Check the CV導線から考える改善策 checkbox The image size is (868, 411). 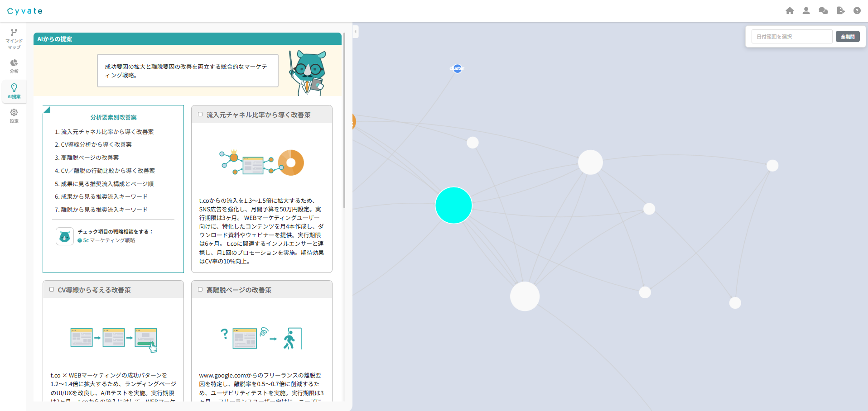[52, 290]
